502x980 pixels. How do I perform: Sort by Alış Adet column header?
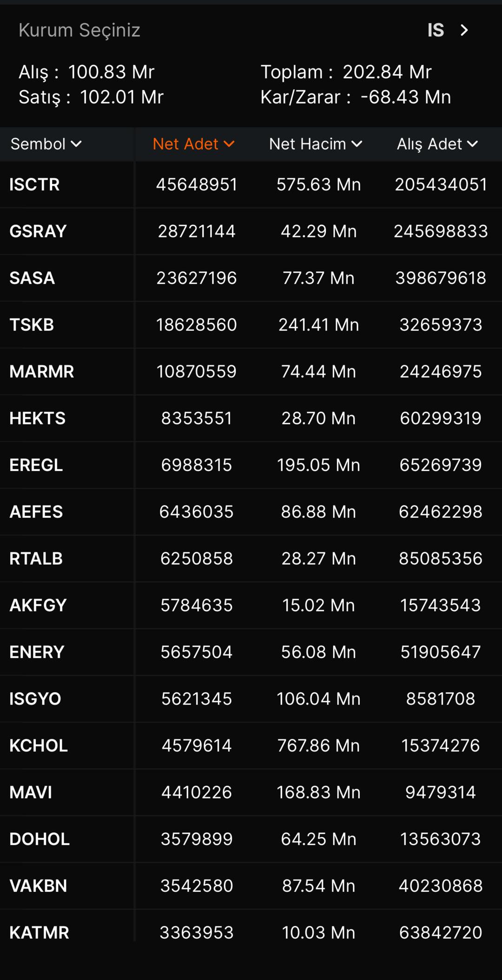(429, 144)
